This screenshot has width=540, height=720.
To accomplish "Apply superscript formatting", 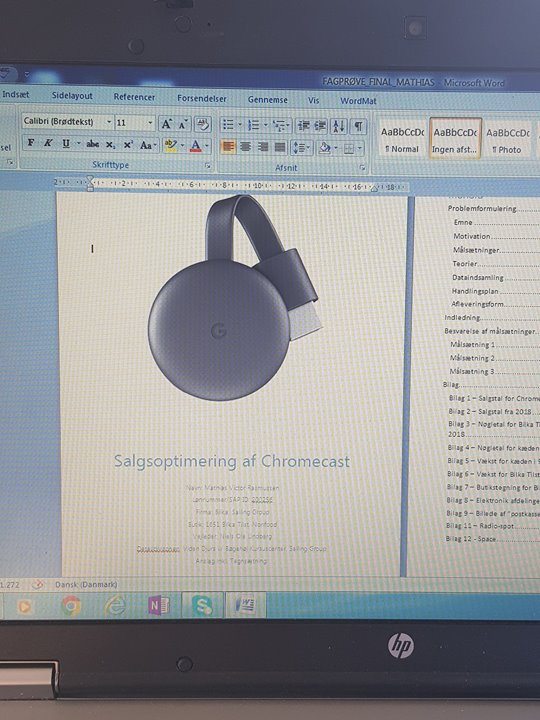I will (128, 145).
